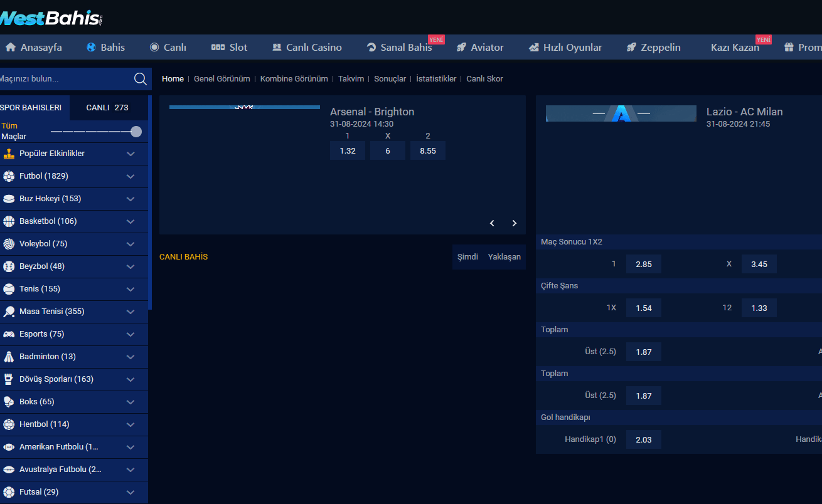Click the Esports gamepad icon
Viewport: 822px width, 504px height.
[x=9, y=334]
